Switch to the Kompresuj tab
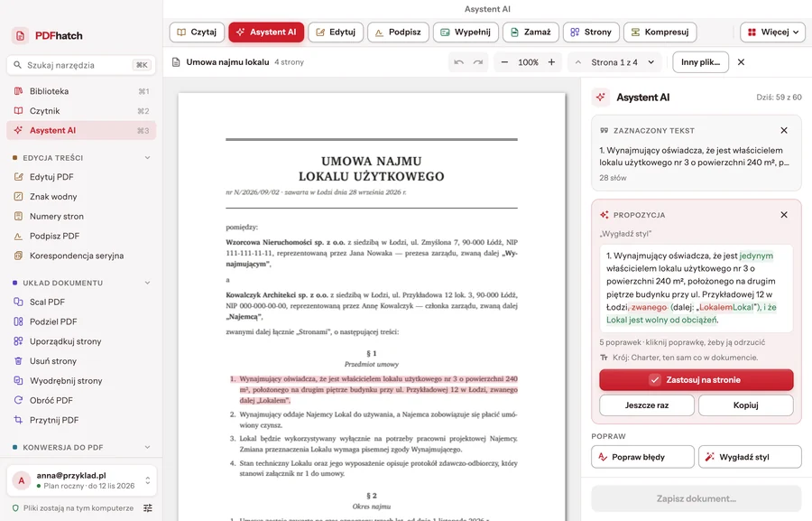This screenshot has height=521, width=812. pos(660,33)
